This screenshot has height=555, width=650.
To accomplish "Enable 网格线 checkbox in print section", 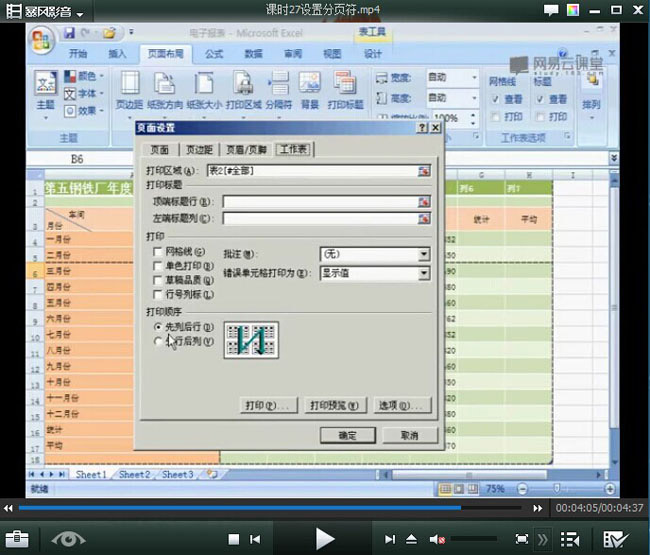I will tap(158, 252).
